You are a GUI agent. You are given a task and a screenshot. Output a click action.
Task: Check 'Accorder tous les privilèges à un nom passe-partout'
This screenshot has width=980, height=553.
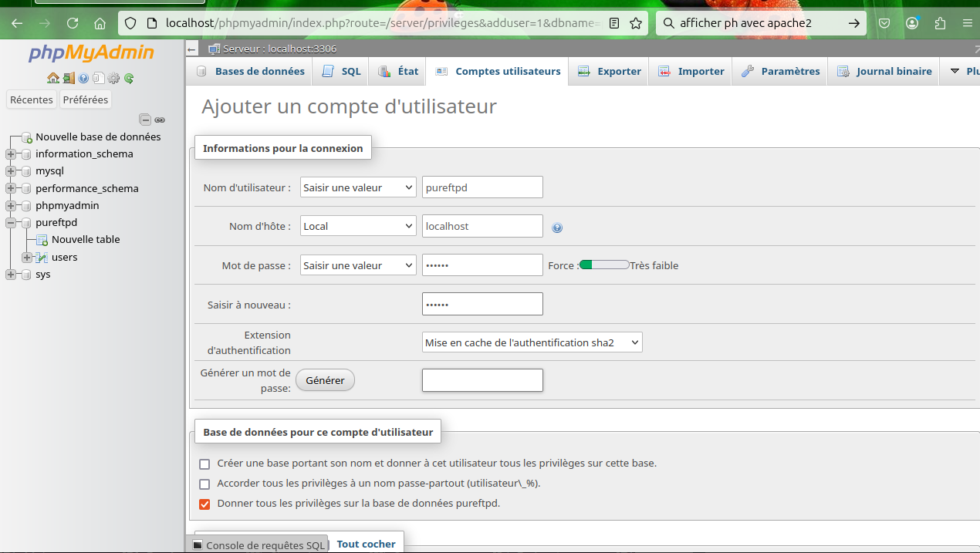[x=204, y=484]
